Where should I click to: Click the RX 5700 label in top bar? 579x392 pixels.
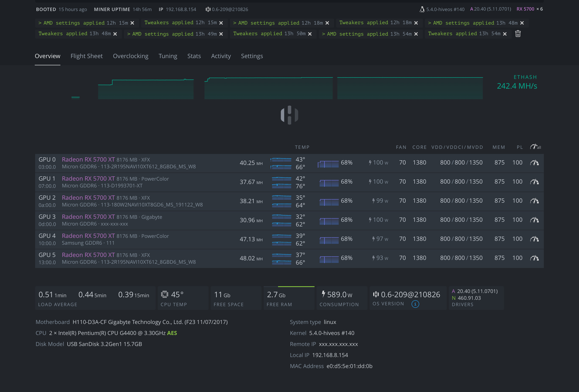[x=525, y=9]
